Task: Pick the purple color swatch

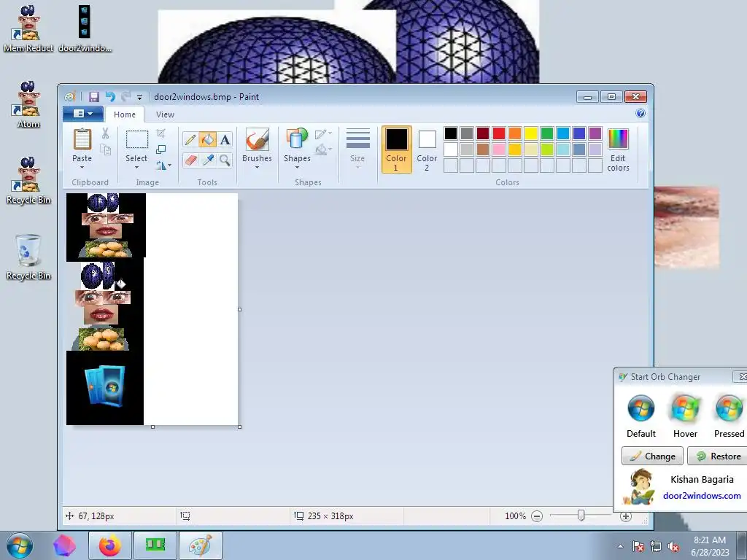Action: pos(595,133)
